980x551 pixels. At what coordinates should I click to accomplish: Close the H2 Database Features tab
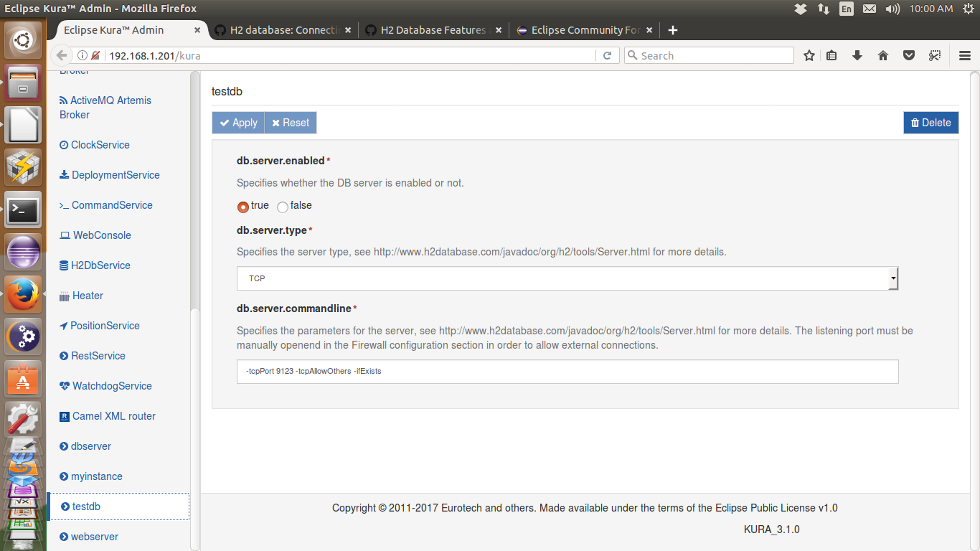coord(499,30)
